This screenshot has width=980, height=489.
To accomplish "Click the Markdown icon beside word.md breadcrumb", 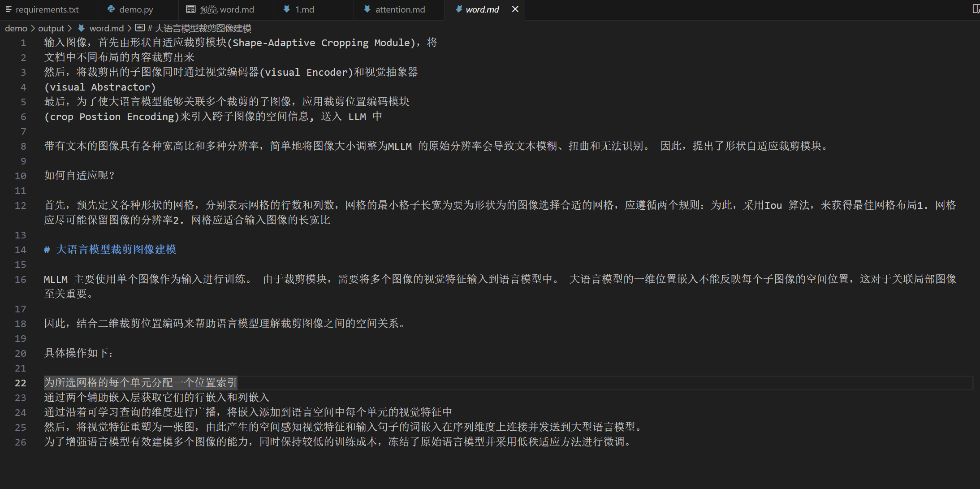I will tap(81, 28).
